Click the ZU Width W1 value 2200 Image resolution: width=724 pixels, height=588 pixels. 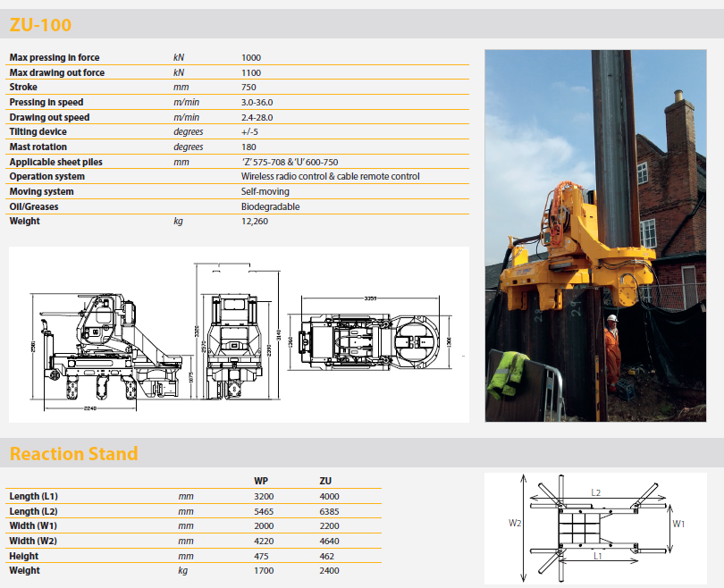click(x=329, y=526)
